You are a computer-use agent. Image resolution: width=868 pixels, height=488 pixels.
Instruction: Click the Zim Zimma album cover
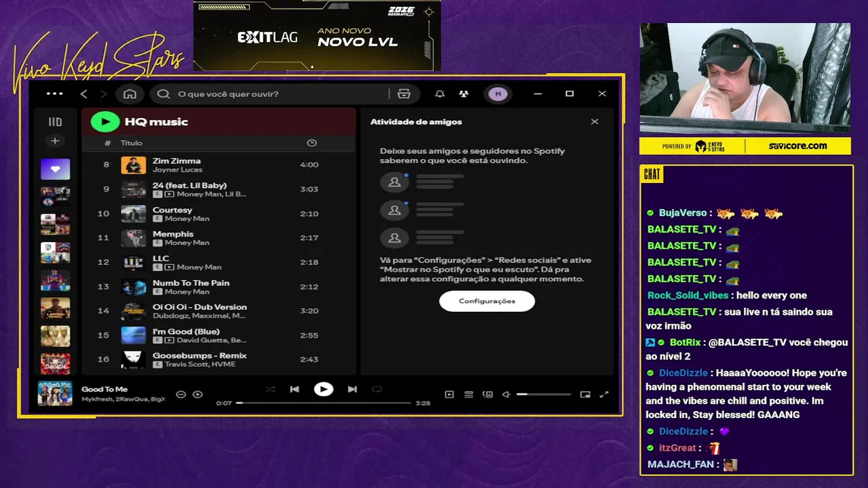(134, 165)
